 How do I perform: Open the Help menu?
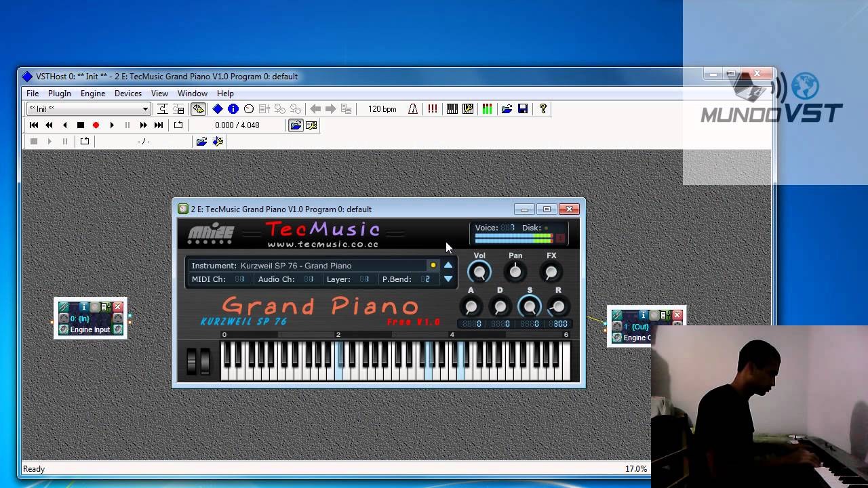pyautogui.click(x=225, y=94)
